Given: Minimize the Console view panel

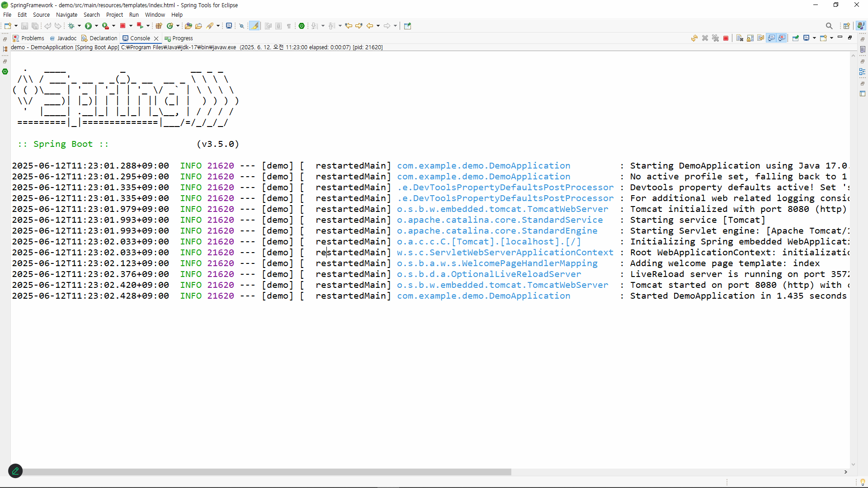Looking at the screenshot, I should pyautogui.click(x=840, y=37).
